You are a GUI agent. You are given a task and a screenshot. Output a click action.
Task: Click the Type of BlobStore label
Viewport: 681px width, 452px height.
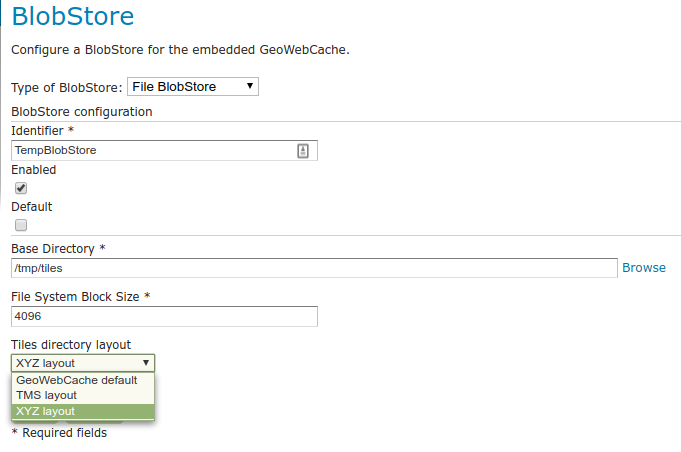click(66, 88)
